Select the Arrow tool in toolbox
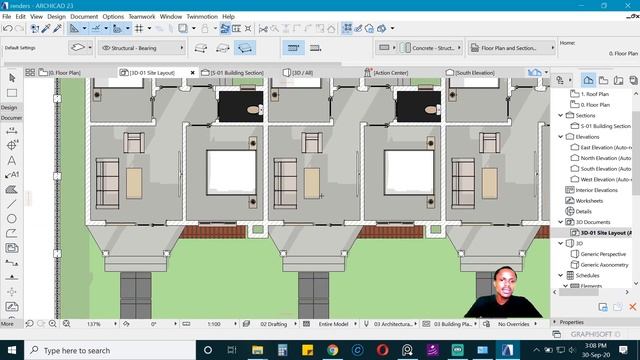The height and width of the screenshot is (360, 640). pyautogui.click(x=12, y=78)
